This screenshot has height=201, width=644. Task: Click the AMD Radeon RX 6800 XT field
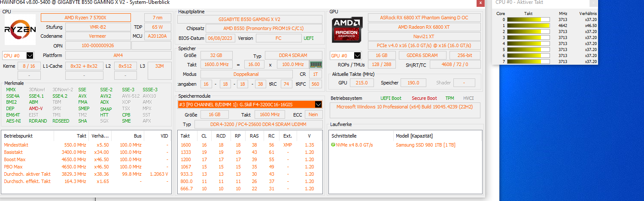[x=424, y=27]
